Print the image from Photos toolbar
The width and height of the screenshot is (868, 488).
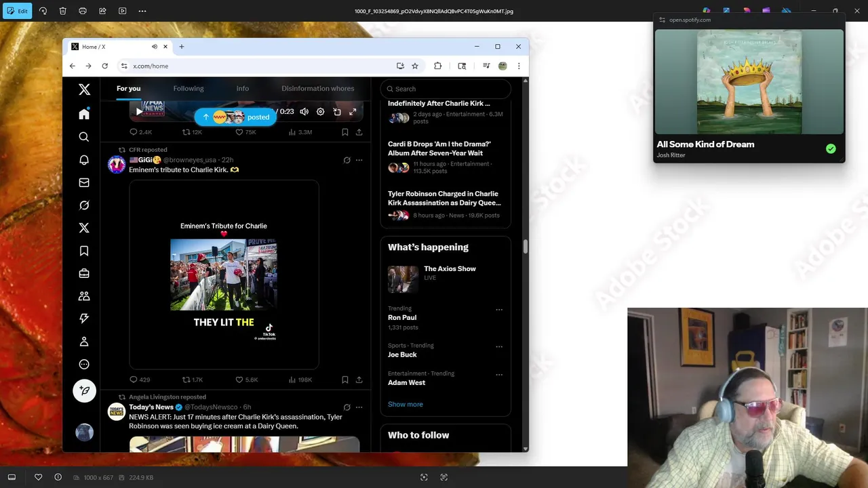coord(83,11)
